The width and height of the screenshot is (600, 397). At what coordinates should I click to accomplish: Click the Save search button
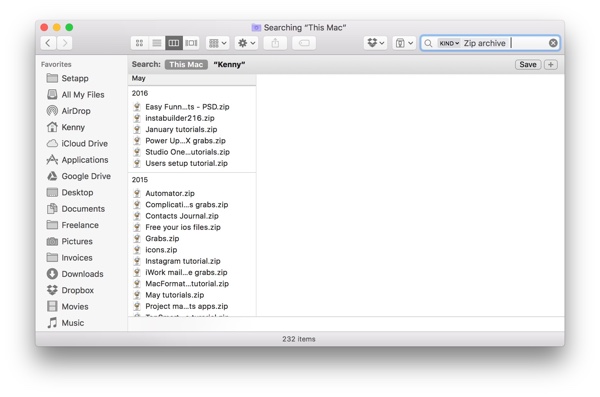click(528, 64)
